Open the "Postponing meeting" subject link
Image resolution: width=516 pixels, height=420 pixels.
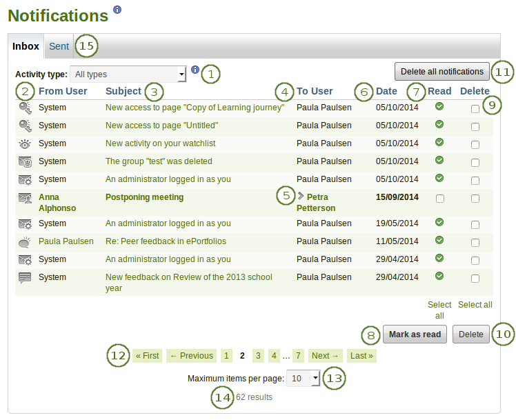[x=144, y=197]
